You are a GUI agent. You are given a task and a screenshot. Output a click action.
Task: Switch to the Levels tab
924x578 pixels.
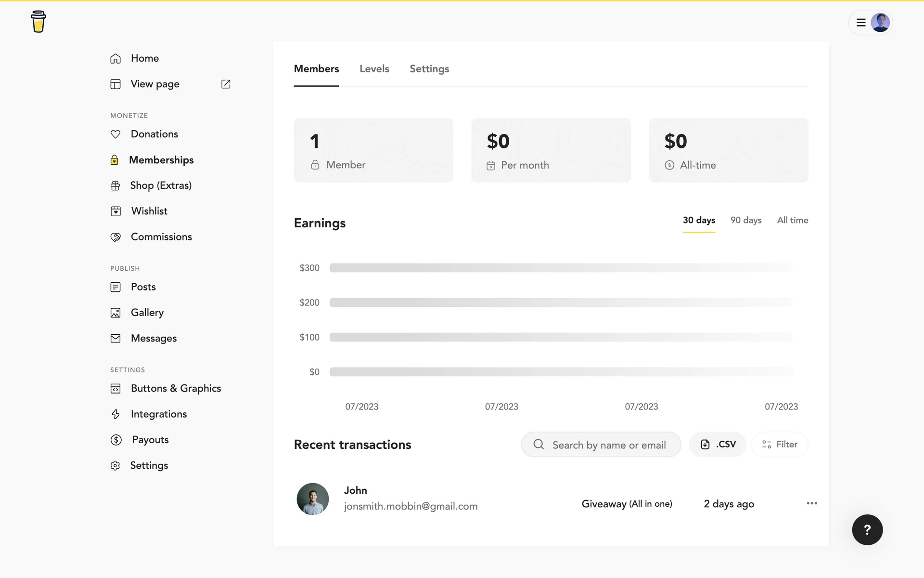tap(374, 69)
